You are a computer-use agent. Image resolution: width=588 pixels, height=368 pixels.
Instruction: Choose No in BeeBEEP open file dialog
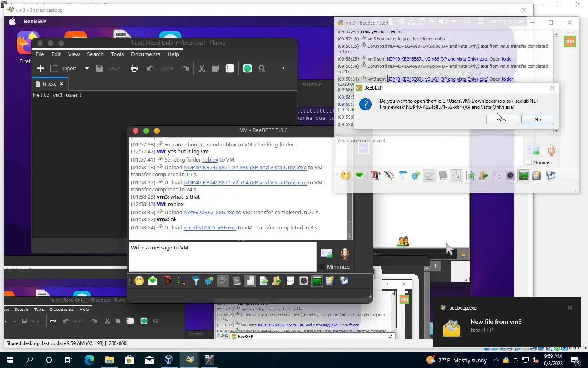point(538,119)
